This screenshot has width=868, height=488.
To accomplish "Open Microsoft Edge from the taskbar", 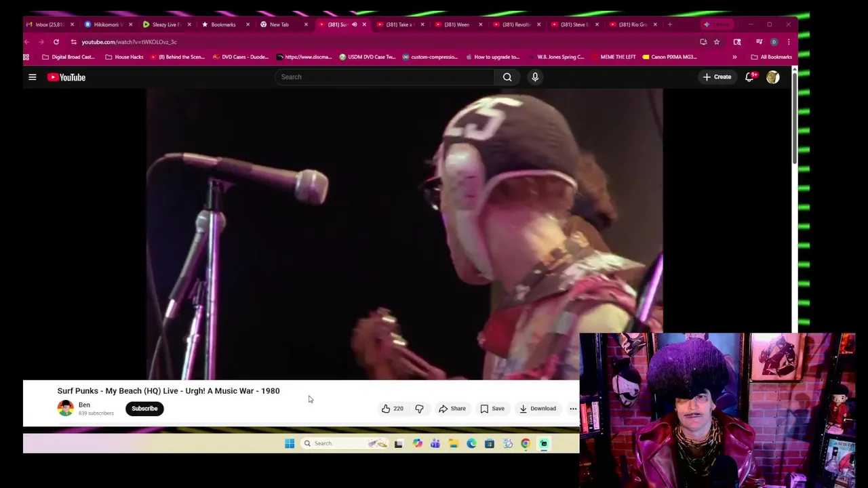I will (471, 443).
